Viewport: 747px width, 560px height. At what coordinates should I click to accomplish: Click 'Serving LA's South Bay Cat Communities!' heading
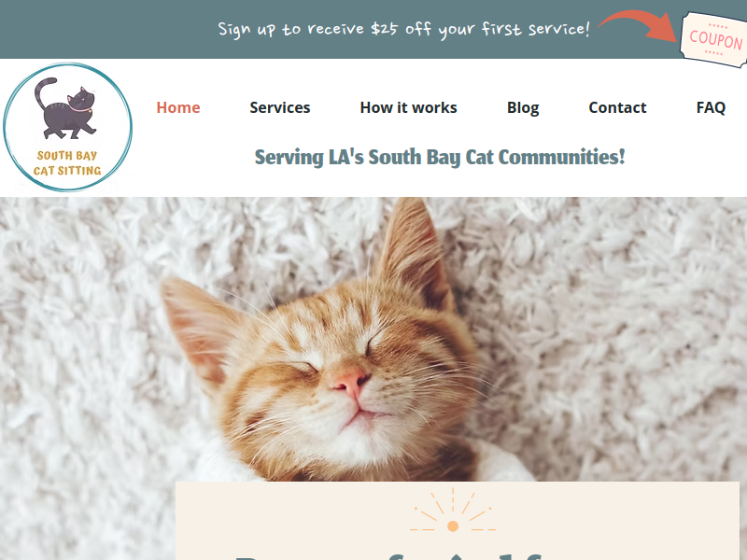(440, 157)
